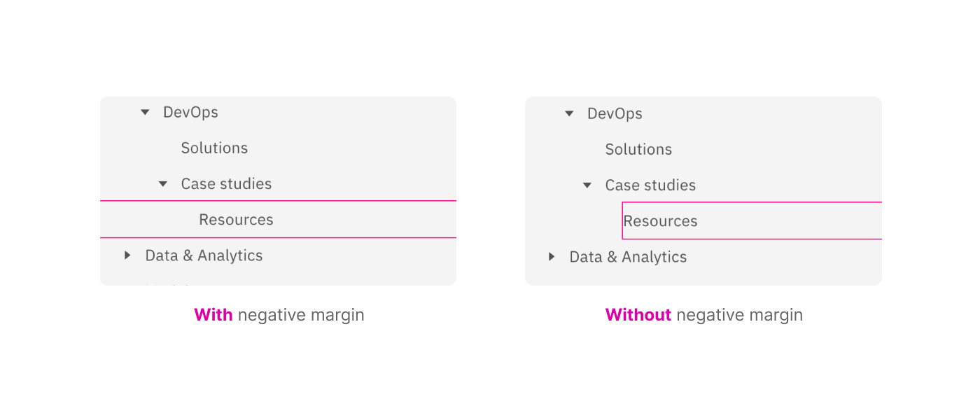
Task: Select Case studies label in left tree
Action: point(226,184)
